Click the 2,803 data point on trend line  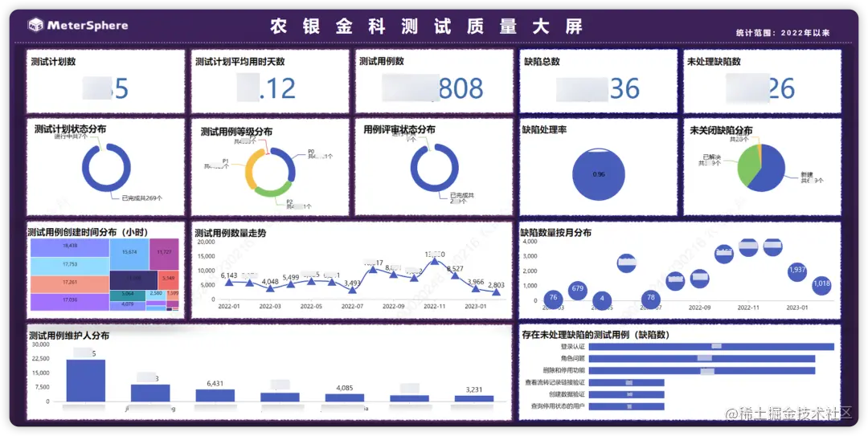point(496,291)
